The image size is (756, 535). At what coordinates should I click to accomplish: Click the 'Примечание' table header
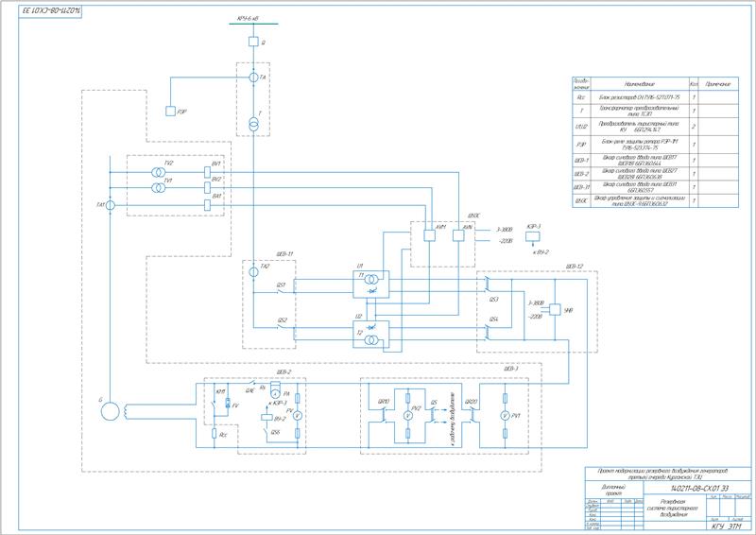pos(718,83)
